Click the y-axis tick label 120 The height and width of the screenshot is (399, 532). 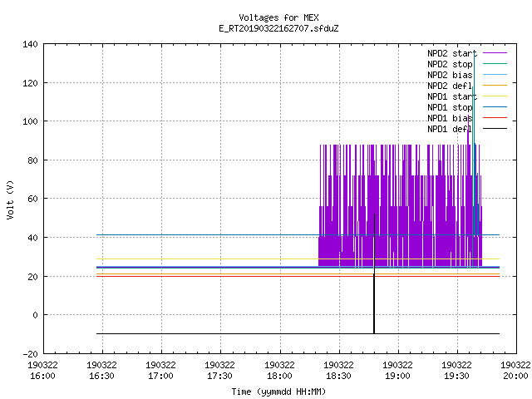pos(30,83)
